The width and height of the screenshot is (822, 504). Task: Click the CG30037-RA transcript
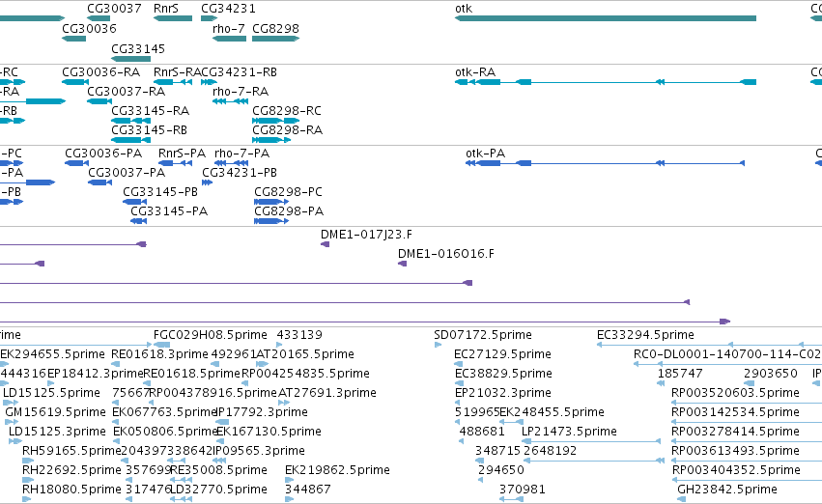pyautogui.click(x=99, y=101)
